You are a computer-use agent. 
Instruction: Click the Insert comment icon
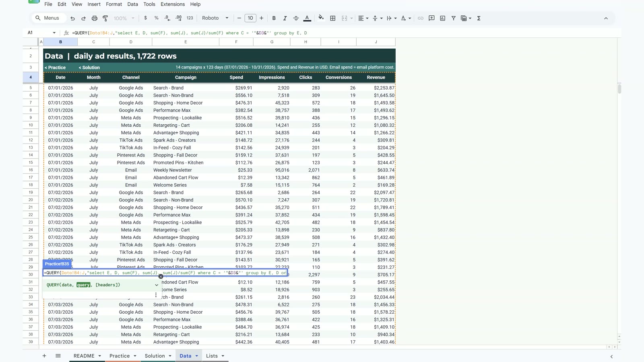431,18
